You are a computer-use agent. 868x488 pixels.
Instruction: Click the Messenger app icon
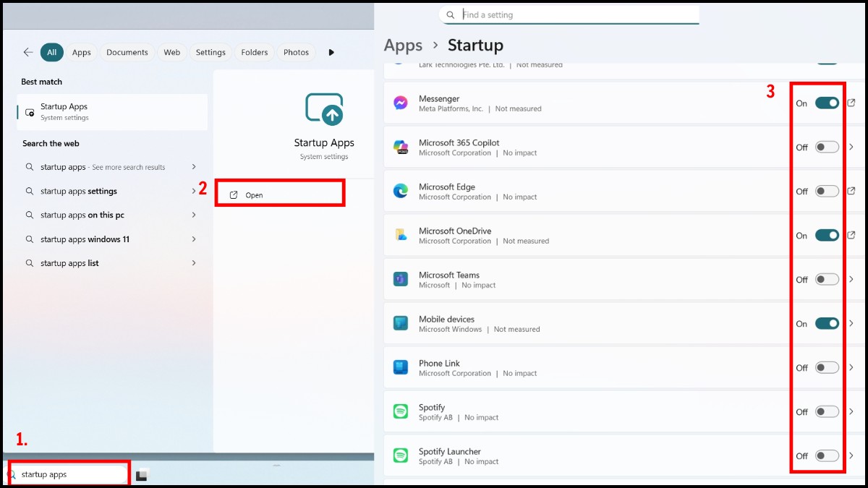pyautogui.click(x=401, y=103)
